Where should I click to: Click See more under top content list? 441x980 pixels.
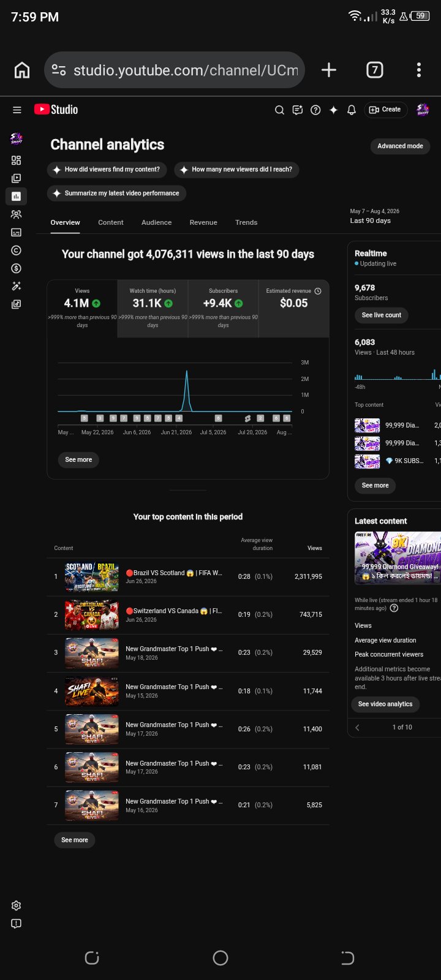[75, 840]
